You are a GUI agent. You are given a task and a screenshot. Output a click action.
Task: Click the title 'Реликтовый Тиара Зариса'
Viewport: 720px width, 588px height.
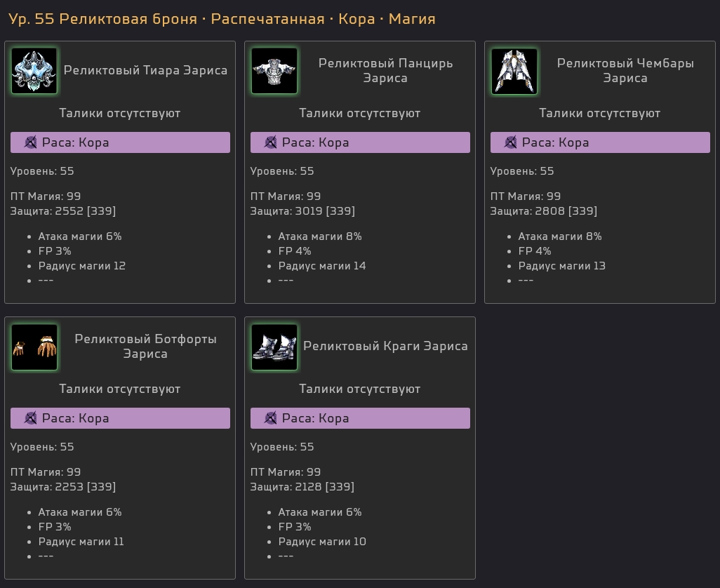pyautogui.click(x=145, y=70)
